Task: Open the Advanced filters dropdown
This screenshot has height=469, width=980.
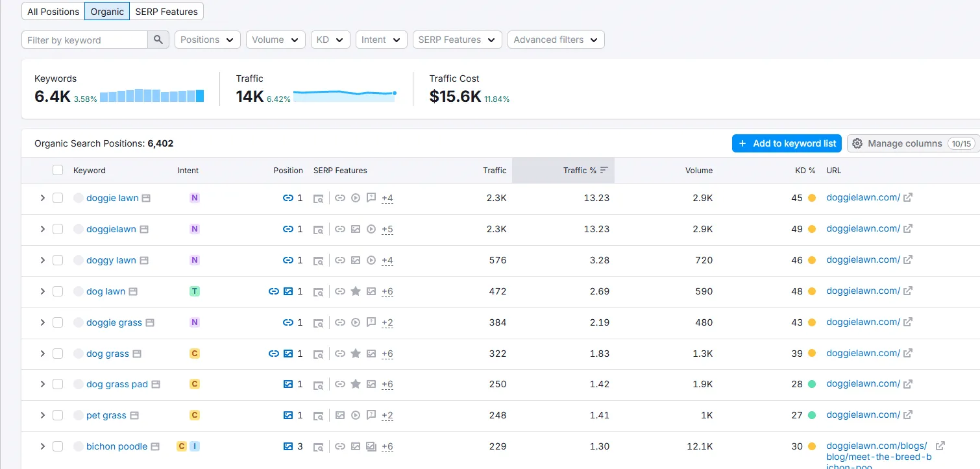Action: 556,40
